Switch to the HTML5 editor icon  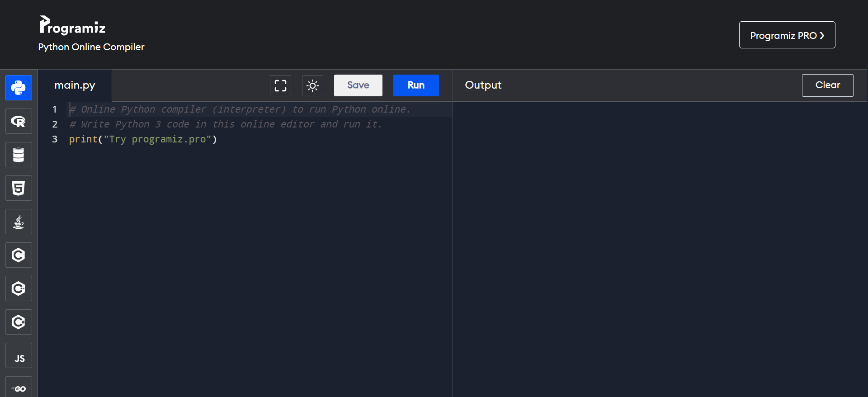[x=19, y=188]
